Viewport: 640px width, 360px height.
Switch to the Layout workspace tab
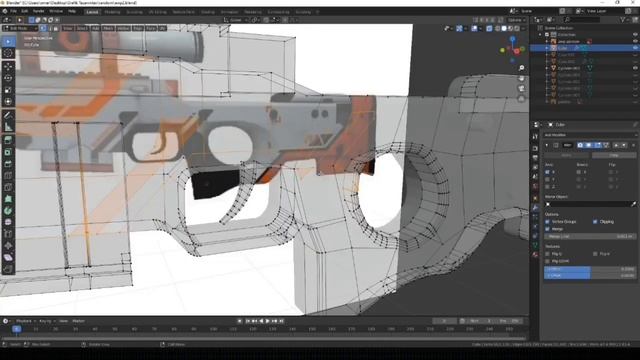pos(92,12)
